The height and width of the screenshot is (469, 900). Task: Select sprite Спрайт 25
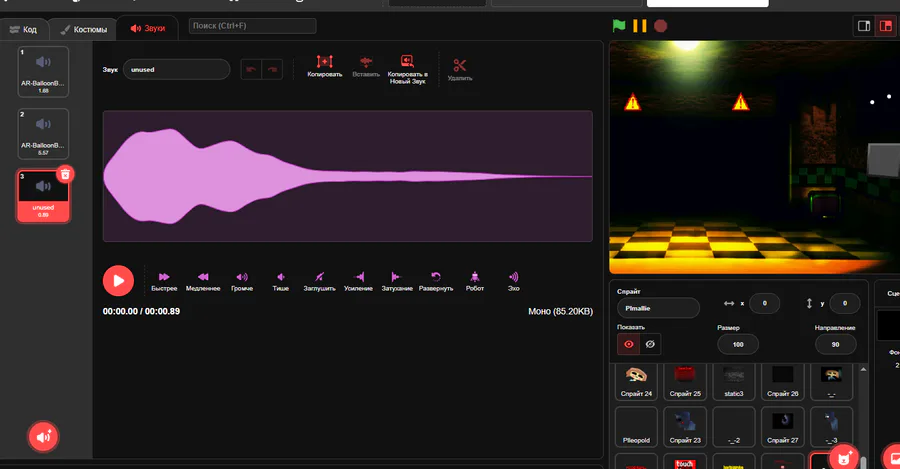(685, 382)
